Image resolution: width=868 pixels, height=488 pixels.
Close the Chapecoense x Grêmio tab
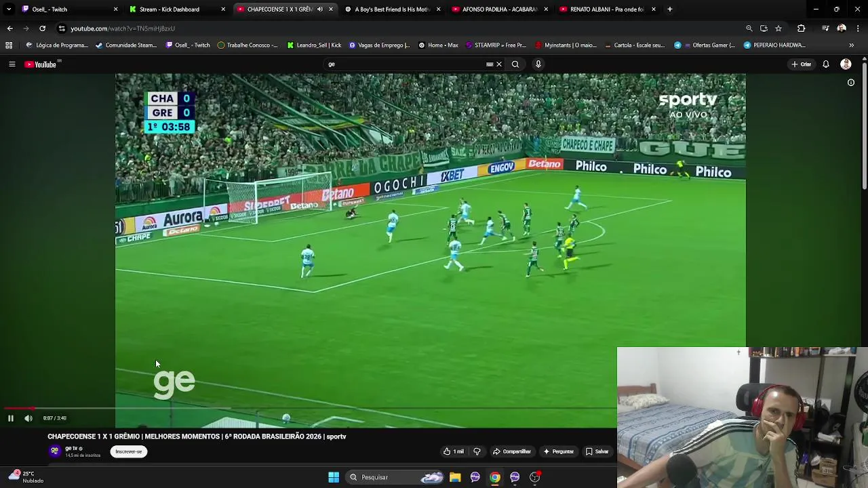point(331,9)
